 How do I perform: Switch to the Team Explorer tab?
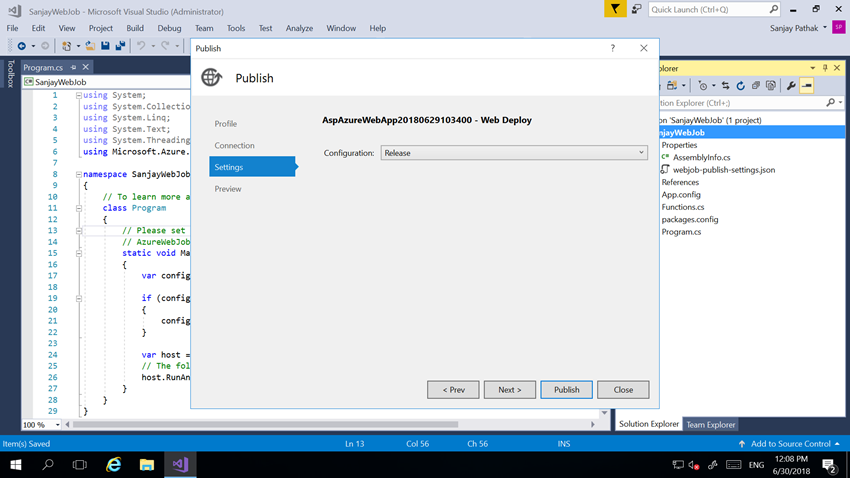click(711, 424)
